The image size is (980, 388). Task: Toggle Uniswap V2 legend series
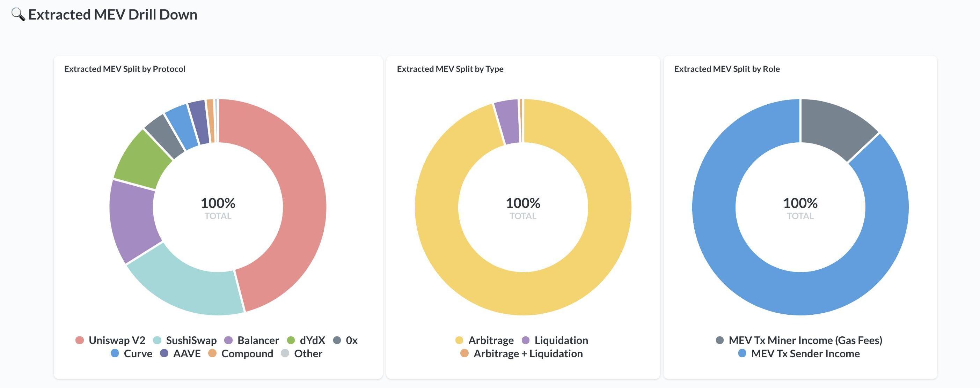[110, 340]
